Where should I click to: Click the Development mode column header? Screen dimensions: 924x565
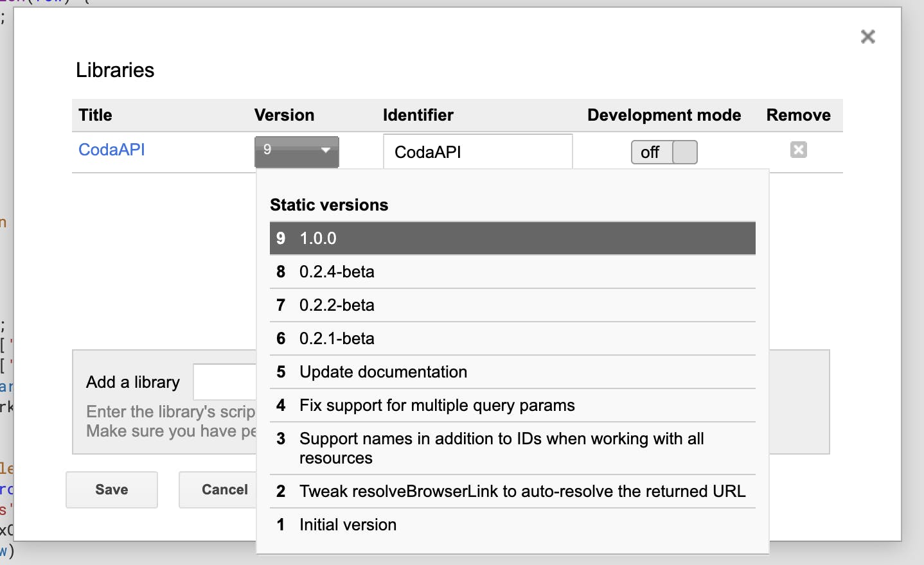[x=664, y=115]
